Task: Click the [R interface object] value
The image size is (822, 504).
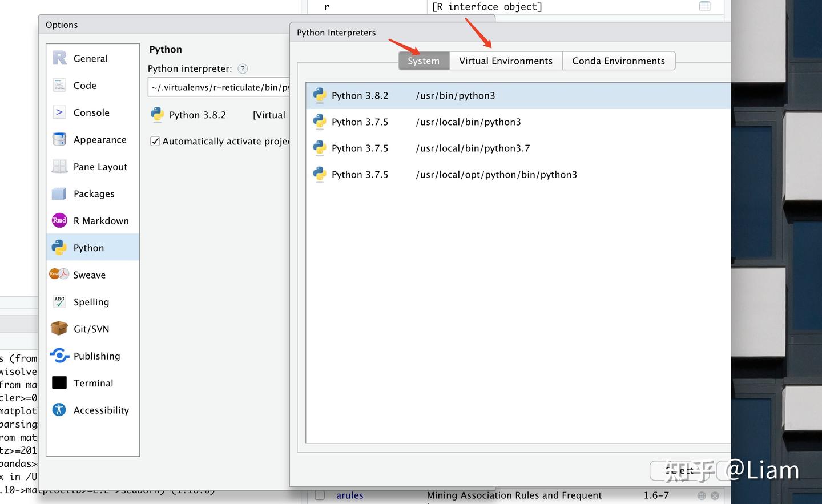Action: tap(487, 7)
